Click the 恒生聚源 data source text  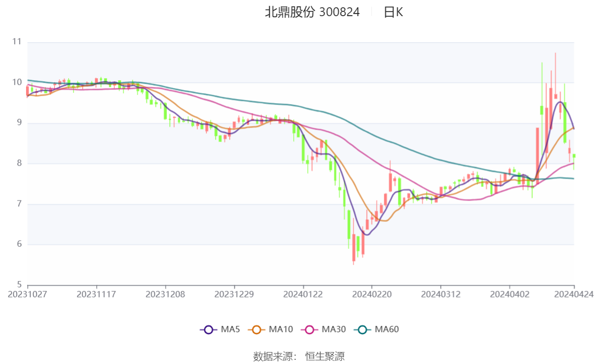[325, 356]
